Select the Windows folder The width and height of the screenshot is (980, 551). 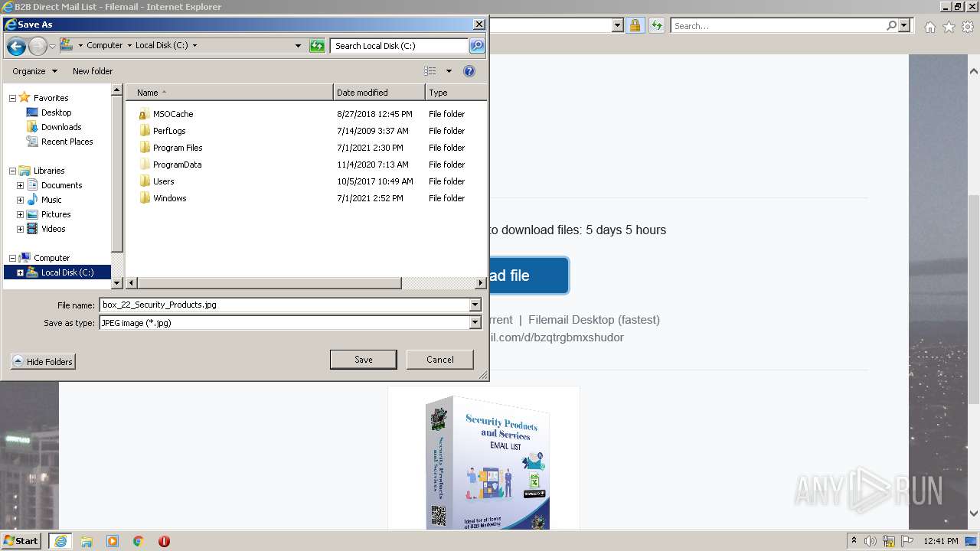coord(169,198)
